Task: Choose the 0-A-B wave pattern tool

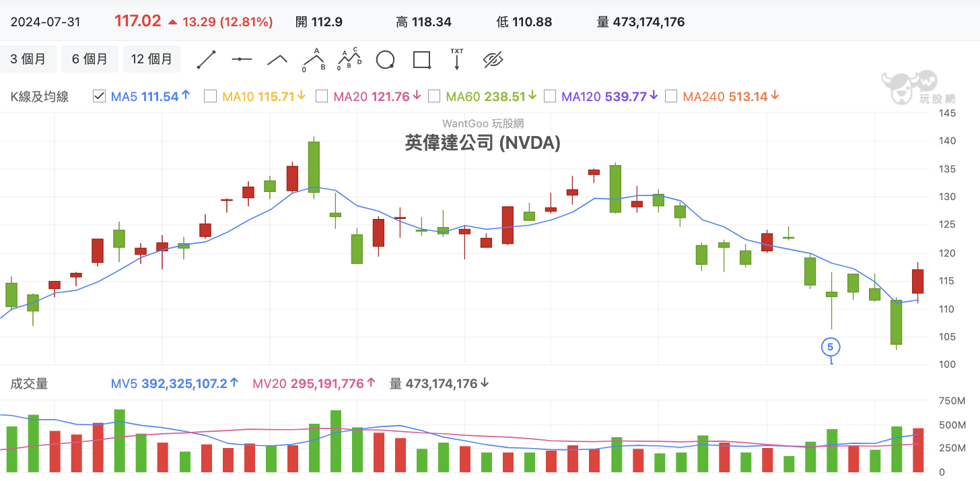Action: (x=314, y=59)
